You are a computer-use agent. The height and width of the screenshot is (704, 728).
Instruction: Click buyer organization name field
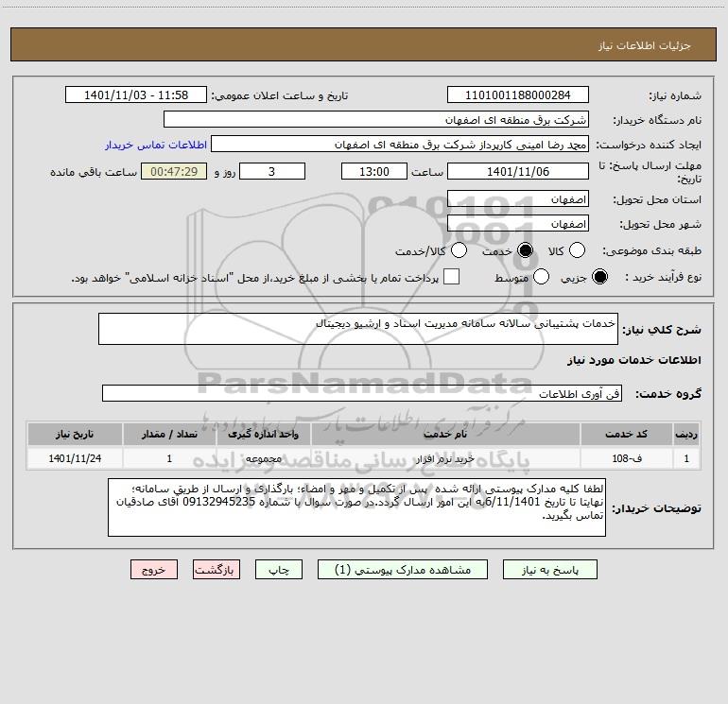[x=376, y=120]
